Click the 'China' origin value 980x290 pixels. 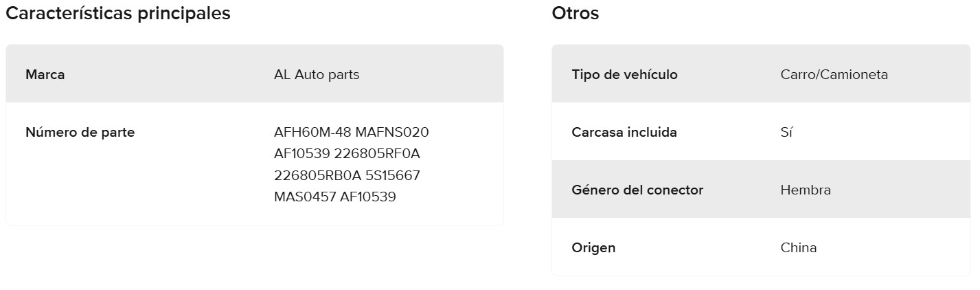click(x=799, y=248)
